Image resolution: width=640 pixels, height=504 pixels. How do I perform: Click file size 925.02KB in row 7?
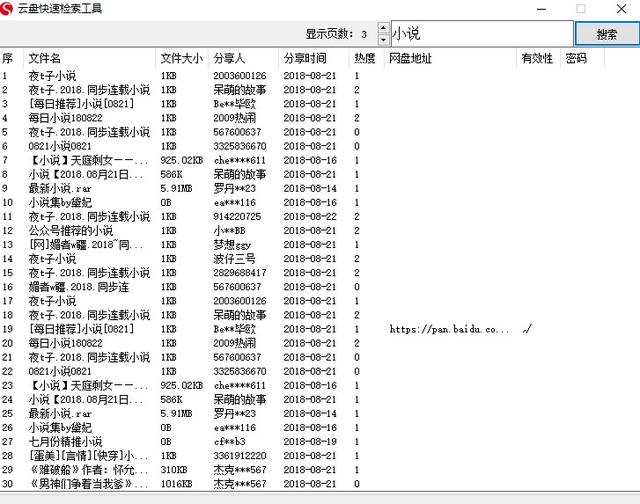pos(182,160)
